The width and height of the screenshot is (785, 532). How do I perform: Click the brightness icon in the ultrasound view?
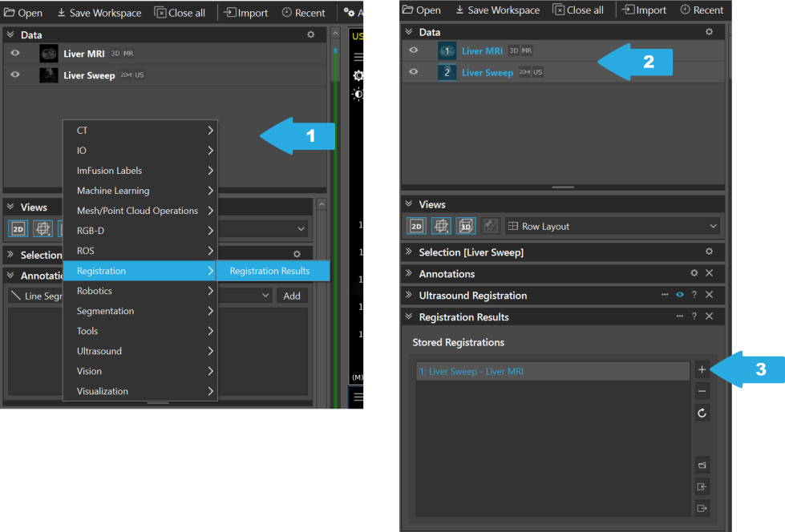tap(358, 95)
